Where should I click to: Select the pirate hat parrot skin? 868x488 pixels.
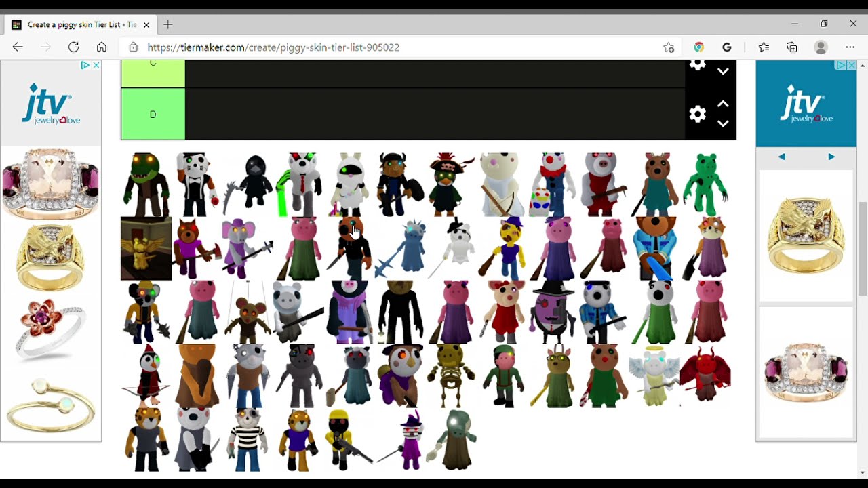[x=451, y=184]
